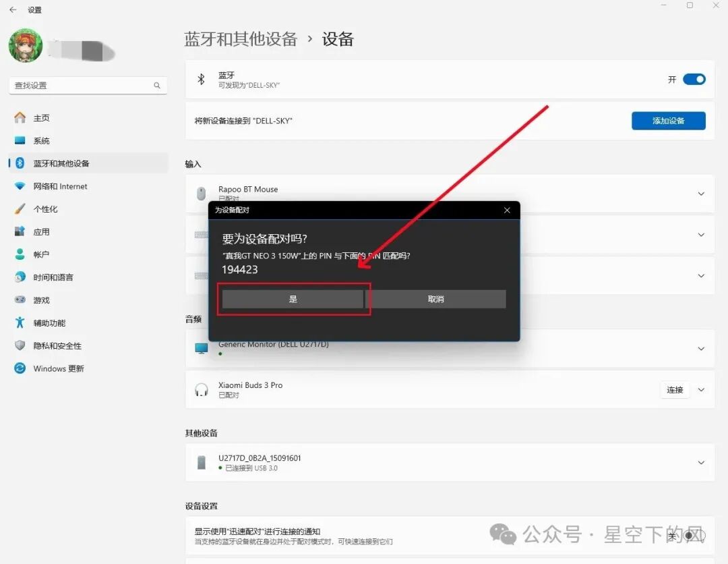Click 蓝牙和其他设备 breadcrumb link
This screenshot has width=728, height=564.
pyautogui.click(x=241, y=39)
